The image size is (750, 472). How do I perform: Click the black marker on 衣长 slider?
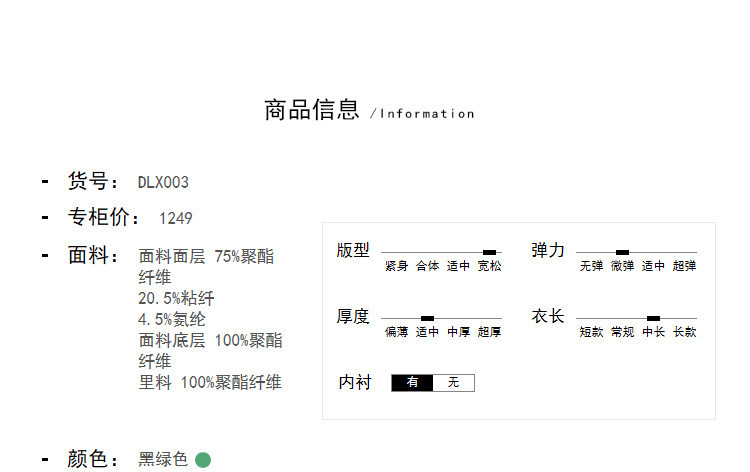pos(653,318)
